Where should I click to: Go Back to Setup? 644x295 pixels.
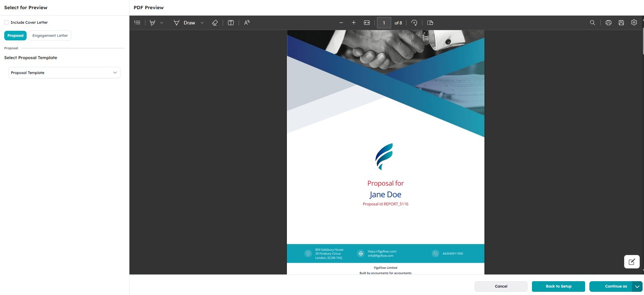[559, 286]
